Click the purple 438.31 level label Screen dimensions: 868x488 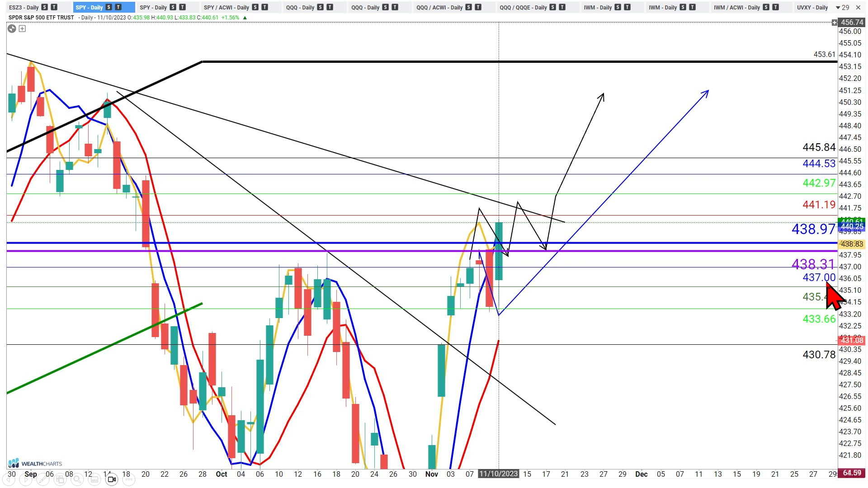[813, 264]
